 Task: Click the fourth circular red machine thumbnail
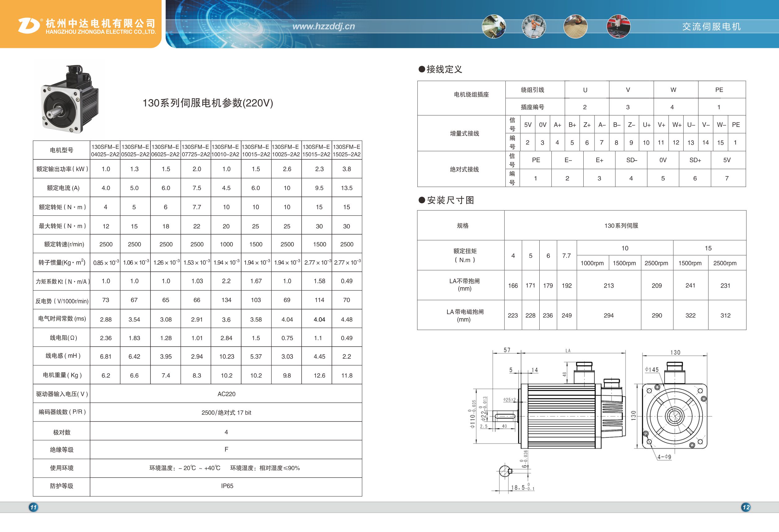coord(618,27)
